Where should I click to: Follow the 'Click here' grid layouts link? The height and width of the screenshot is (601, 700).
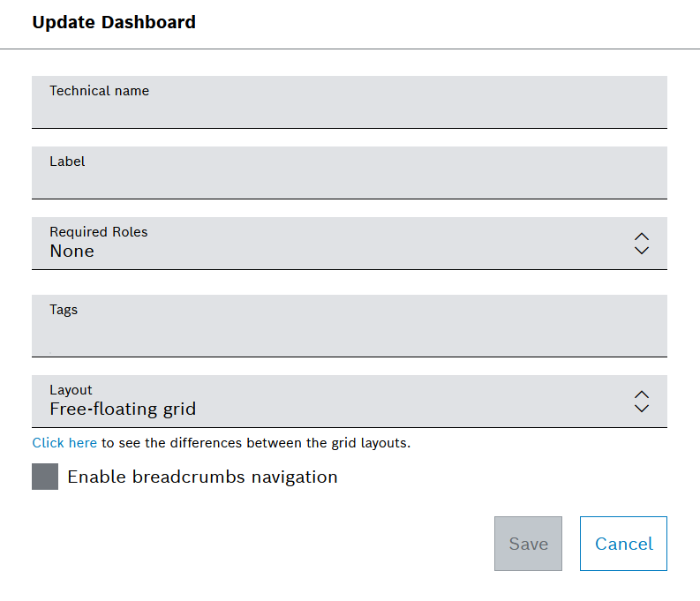point(64,443)
